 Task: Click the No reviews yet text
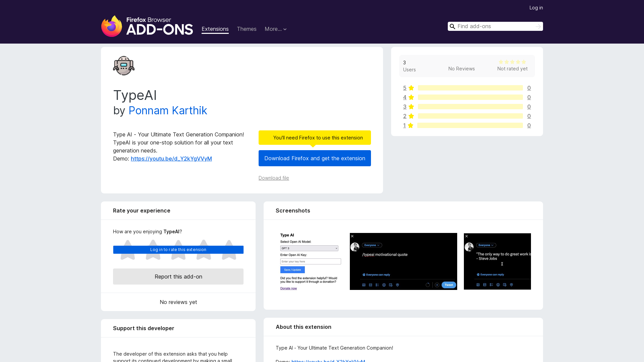tap(178, 302)
